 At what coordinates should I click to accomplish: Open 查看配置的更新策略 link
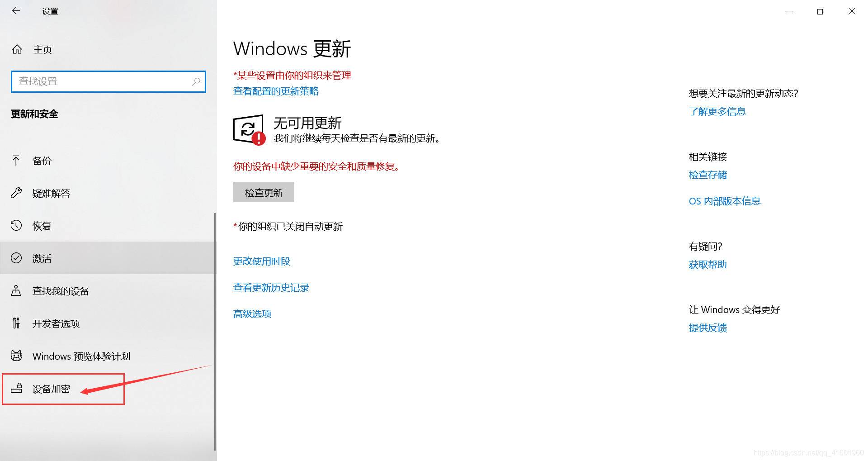[276, 91]
